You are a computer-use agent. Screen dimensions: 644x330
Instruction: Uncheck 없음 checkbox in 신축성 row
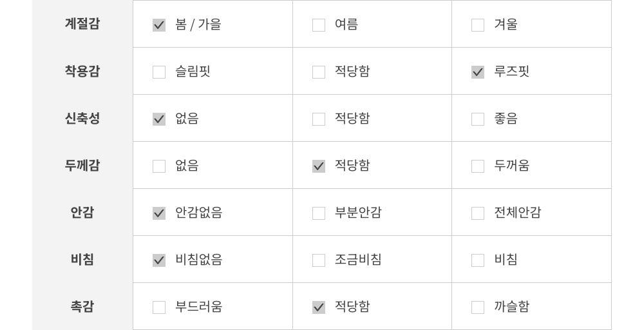point(159,119)
